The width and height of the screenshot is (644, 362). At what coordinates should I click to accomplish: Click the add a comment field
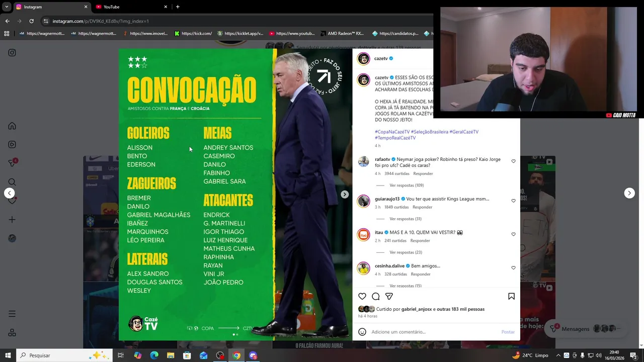pos(434,332)
